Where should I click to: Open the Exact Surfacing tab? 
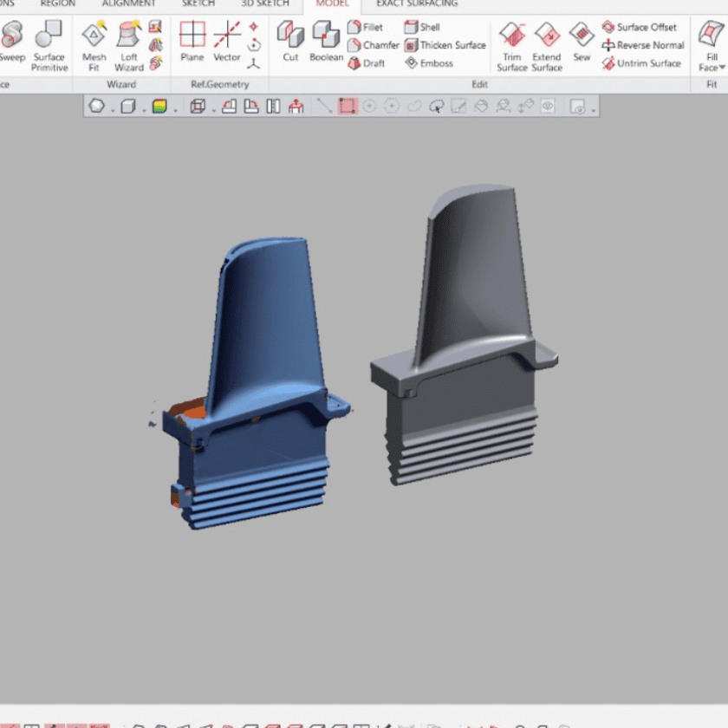pos(416,3)
